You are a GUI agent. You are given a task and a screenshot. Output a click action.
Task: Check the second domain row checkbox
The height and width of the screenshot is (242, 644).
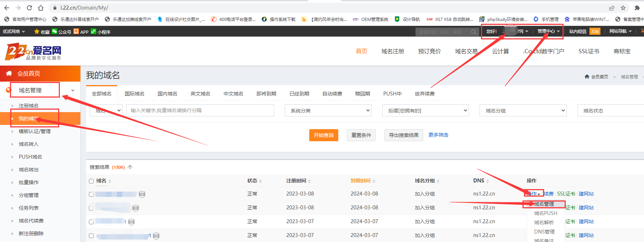click(91, 208)
